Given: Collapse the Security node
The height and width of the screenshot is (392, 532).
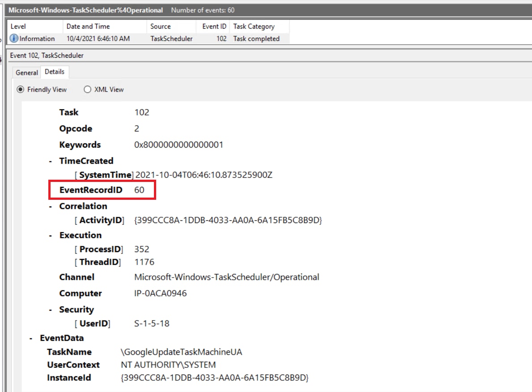Looking at the screenshot, I should [x=51, y=310].
